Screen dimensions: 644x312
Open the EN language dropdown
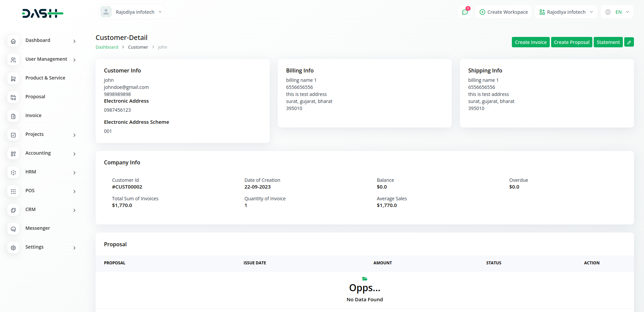(617, 12)
